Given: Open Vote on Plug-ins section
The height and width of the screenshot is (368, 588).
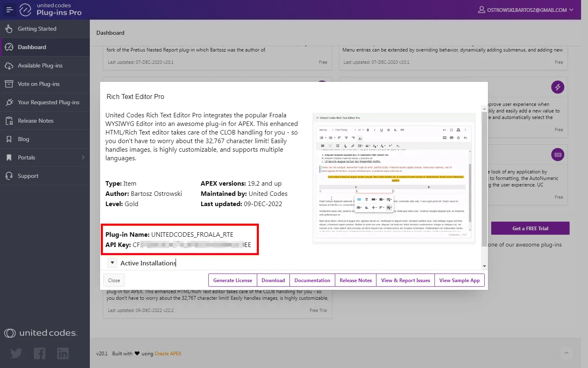Looking at the screenshot, I should pos(38,84).
